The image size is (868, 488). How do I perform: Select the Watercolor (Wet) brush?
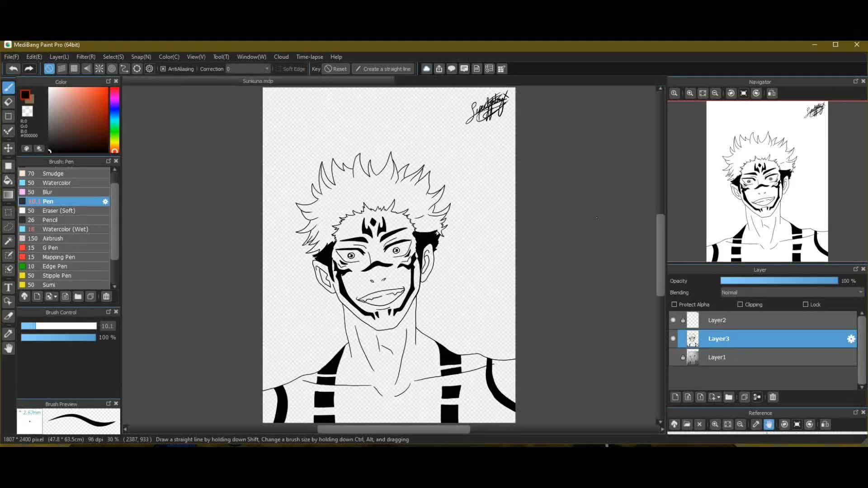pos(64,230)
